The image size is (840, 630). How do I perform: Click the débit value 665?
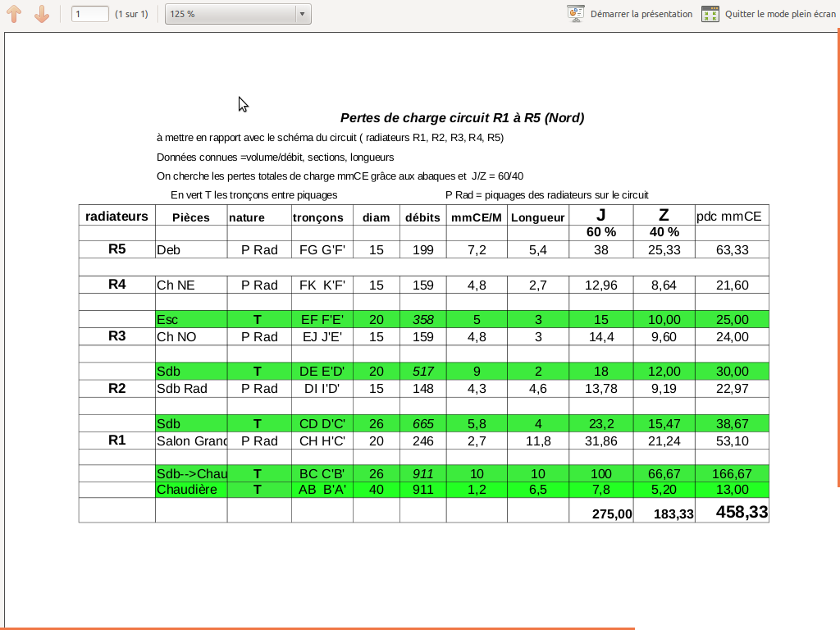422,424
